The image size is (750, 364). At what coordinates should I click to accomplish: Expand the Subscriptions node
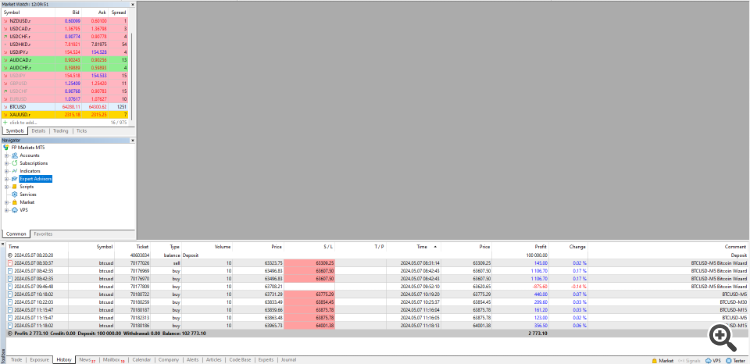tap(7, 163)
